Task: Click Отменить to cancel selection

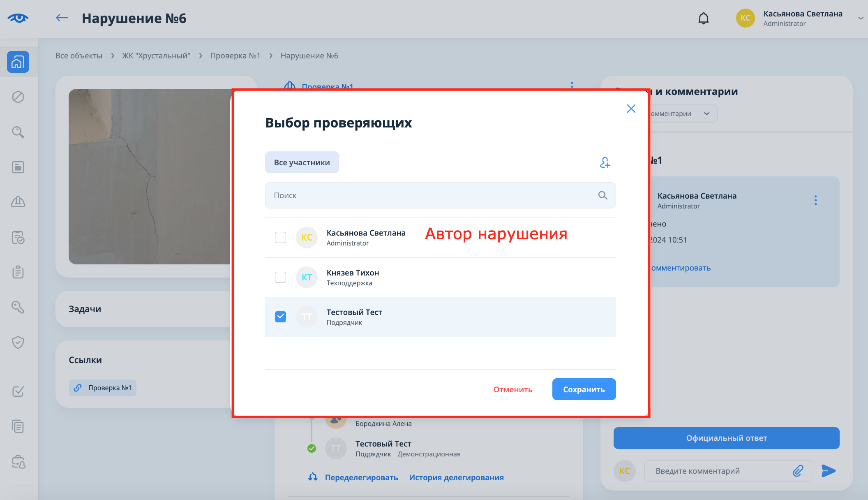Action: tap(512, 389)
